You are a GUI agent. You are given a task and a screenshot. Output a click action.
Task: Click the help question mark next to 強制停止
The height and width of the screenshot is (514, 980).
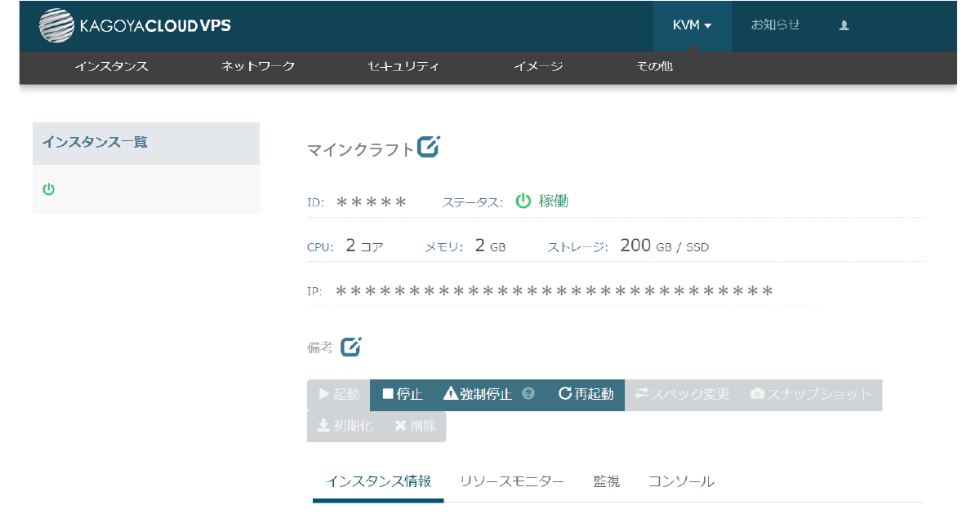tap(528, 394)
